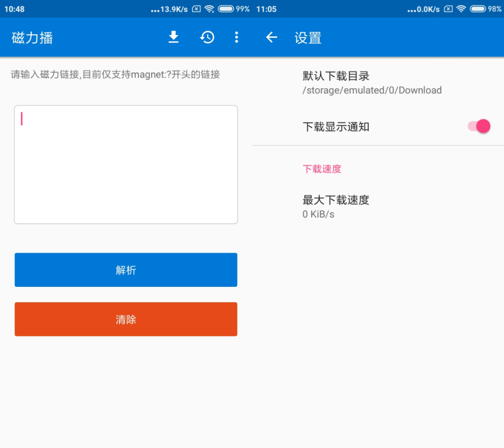Open the 默认下载目录 setting

[x=378, y=83]
